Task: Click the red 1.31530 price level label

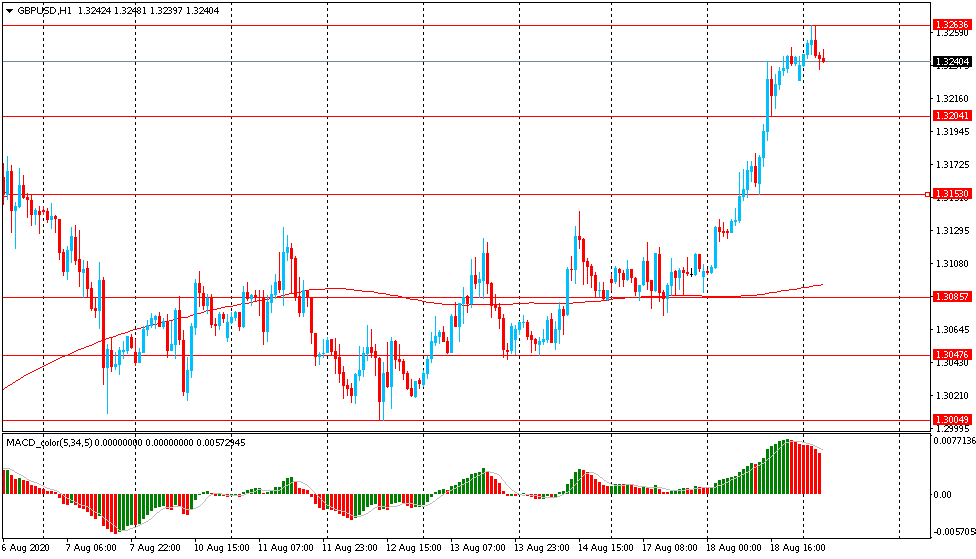Action: tap(951, 194)
